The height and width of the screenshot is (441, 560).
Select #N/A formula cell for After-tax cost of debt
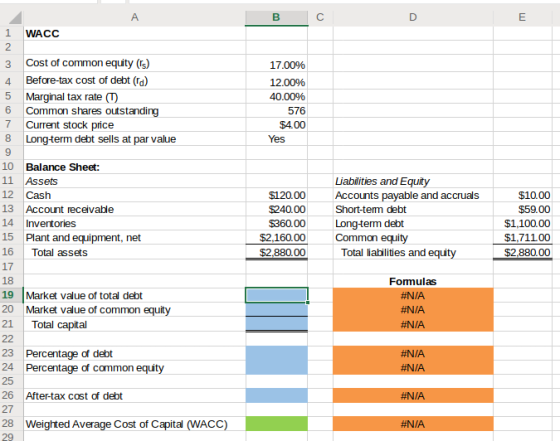point(413,395)
